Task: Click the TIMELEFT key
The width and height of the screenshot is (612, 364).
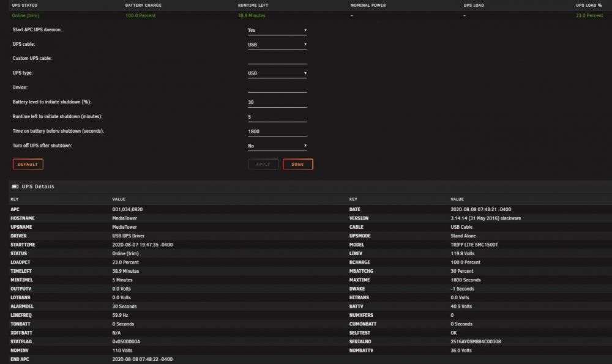Action: coord(21,271)
